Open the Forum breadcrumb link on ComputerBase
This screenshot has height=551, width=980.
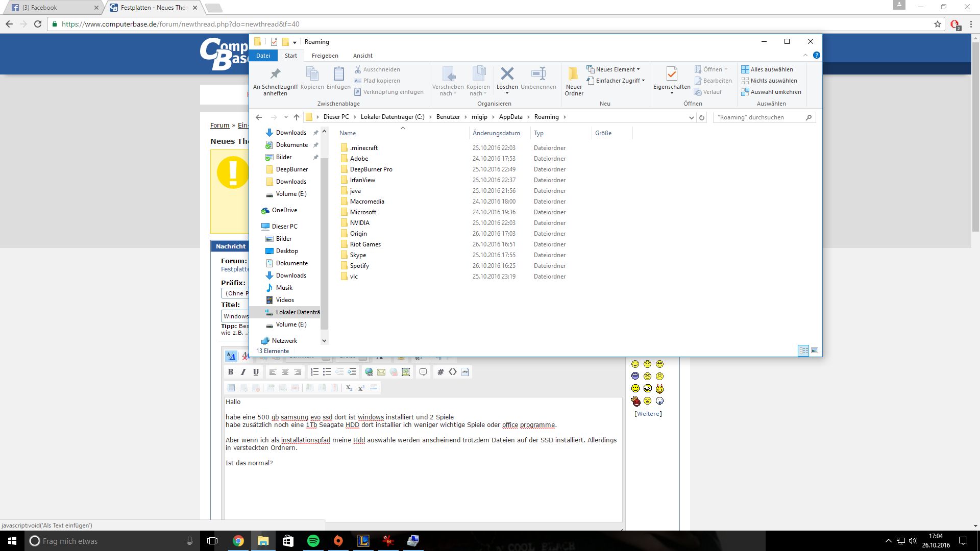220,125
